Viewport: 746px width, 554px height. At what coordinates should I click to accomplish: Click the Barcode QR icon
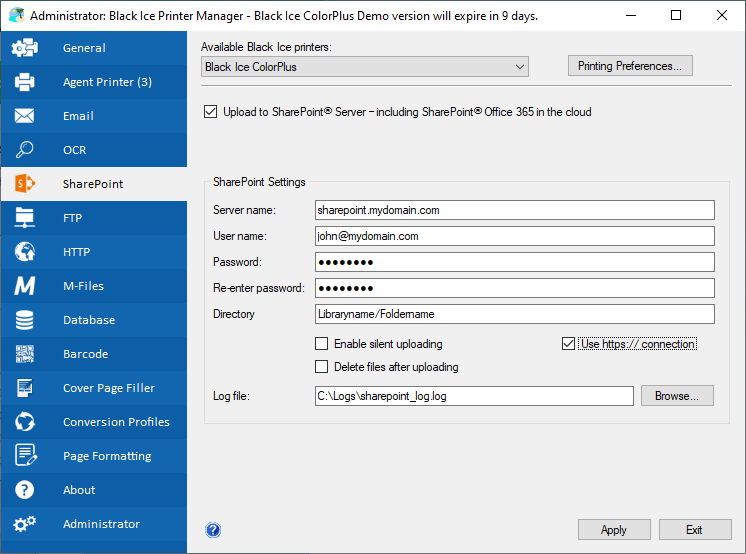tap(24, 354)
